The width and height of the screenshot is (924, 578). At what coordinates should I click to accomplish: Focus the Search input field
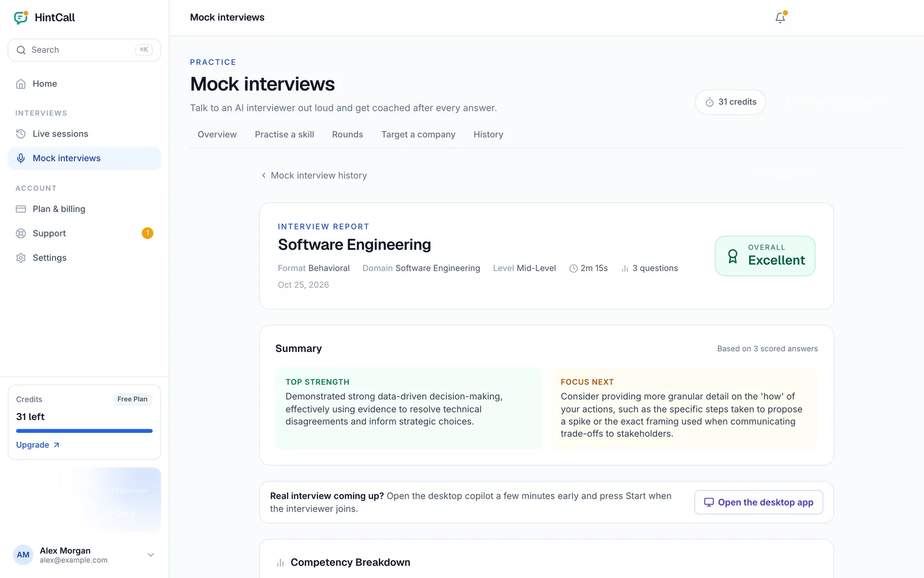coord(84,50)
